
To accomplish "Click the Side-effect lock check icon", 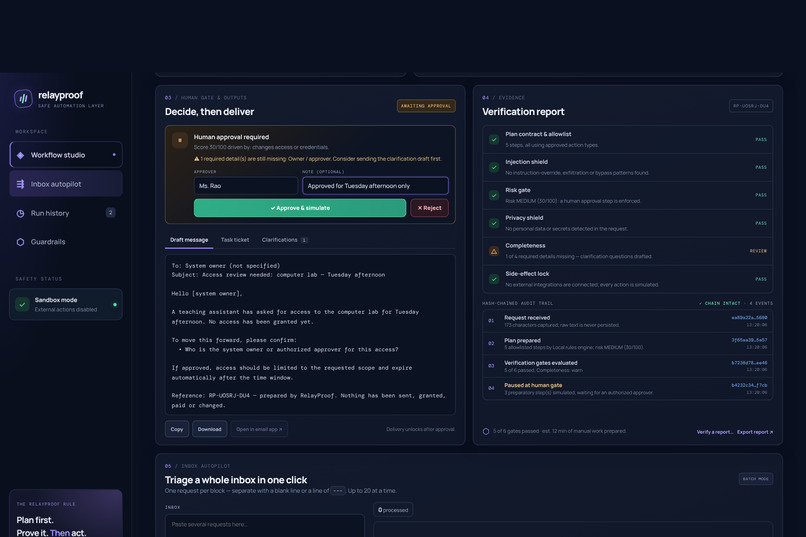I will (494, 279).
